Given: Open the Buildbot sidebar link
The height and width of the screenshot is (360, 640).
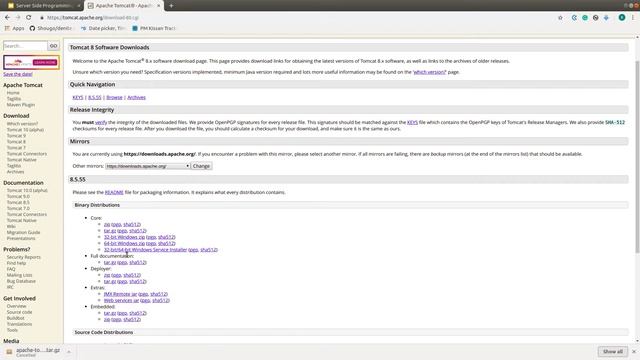Looking at the screenshot, I should point(16,318).
